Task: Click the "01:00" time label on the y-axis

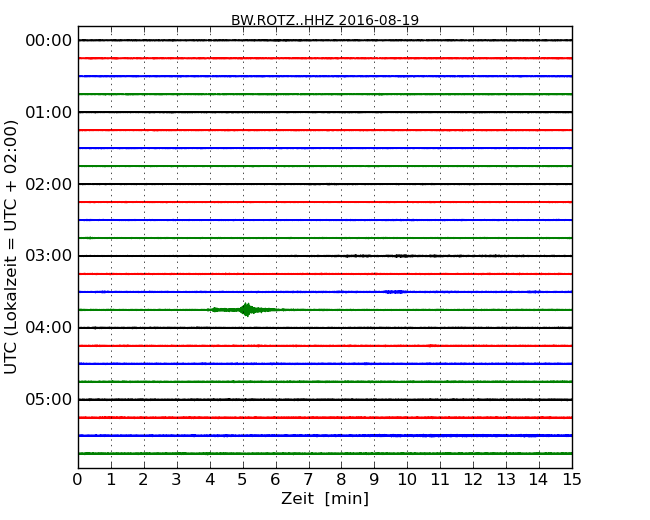Action: click(49, 112)
